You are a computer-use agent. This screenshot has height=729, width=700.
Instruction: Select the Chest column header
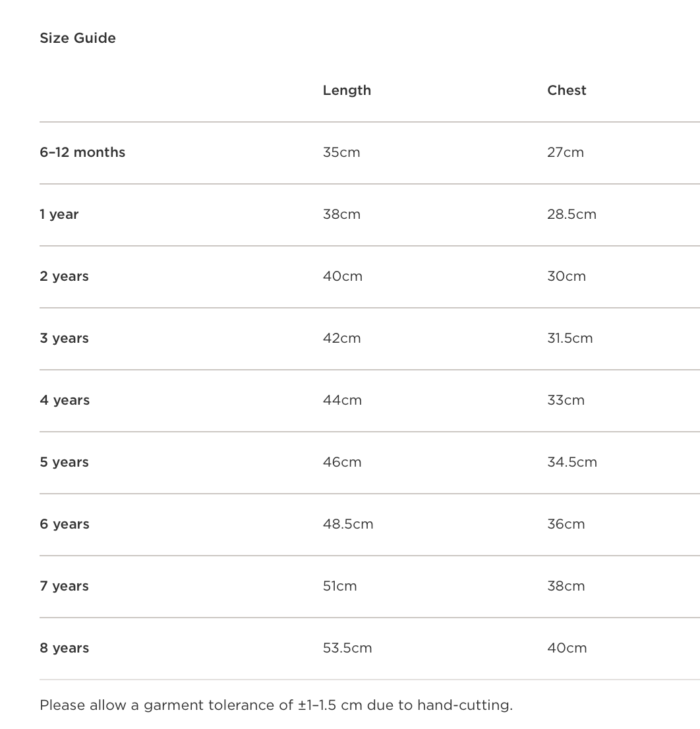(566, 90)
